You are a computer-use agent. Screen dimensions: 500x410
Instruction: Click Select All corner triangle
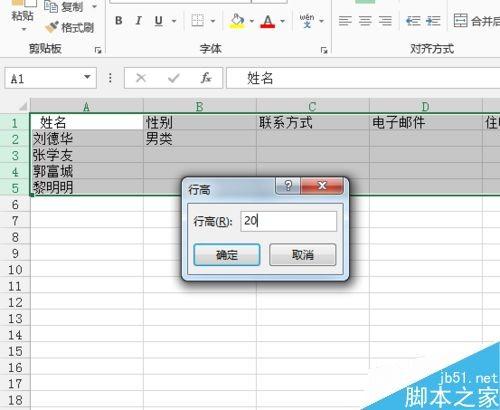[22, 106]
